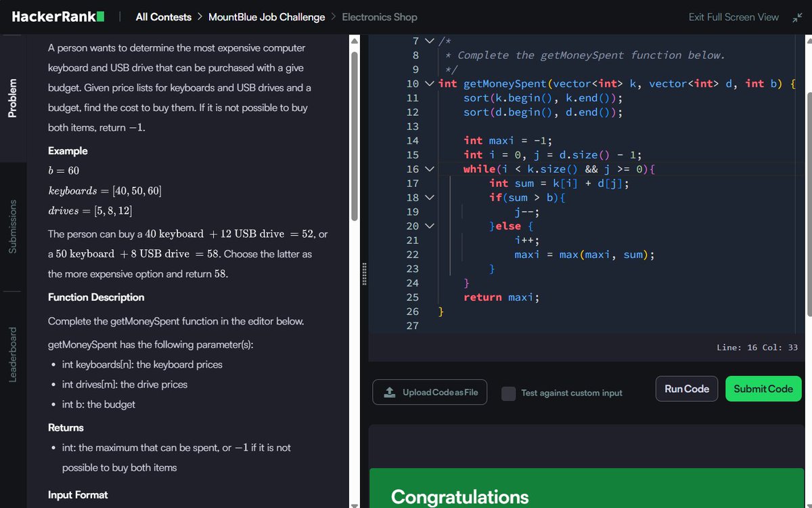Open the Problem side tab
This screenshot has height=508, width=812.
12,98
